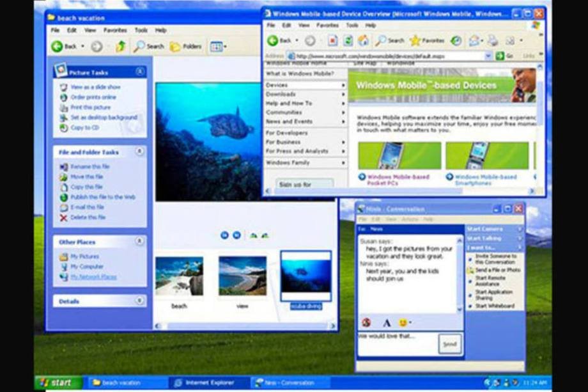Open Windows Mobile-based Pocket PCs link
This screenshot has width=588, height=392.
tap(394, 180)
